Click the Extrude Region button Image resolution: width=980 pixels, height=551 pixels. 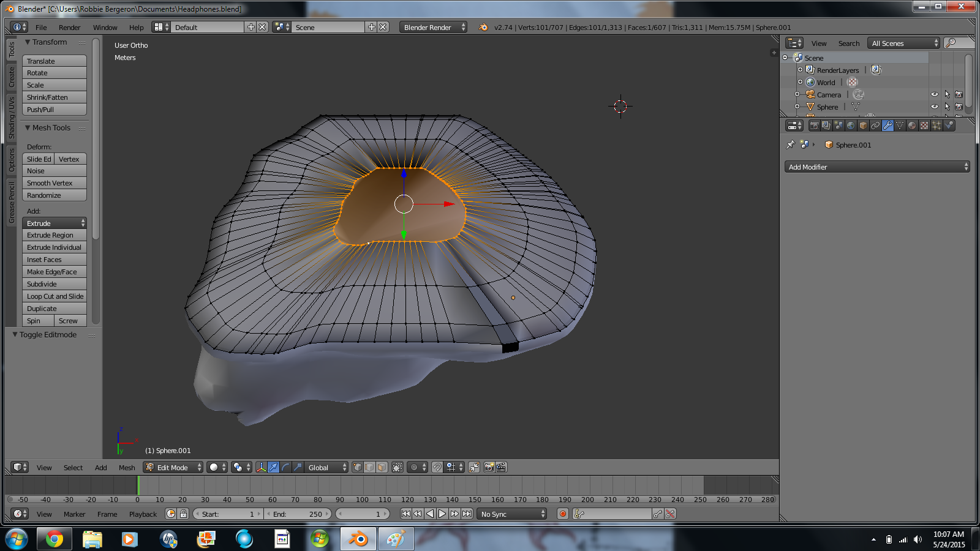(55, 235)
